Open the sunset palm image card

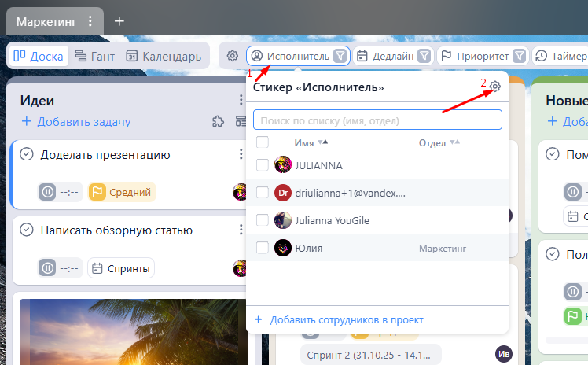134,332
